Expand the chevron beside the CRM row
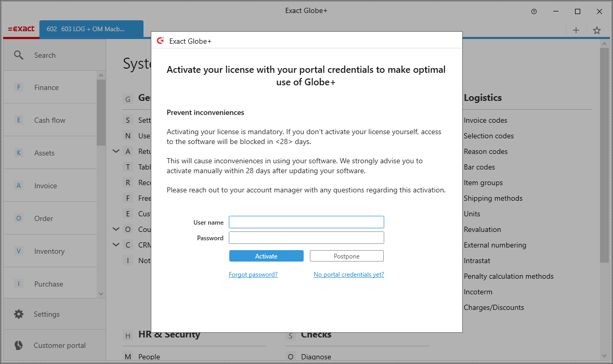 pos(116,245)
